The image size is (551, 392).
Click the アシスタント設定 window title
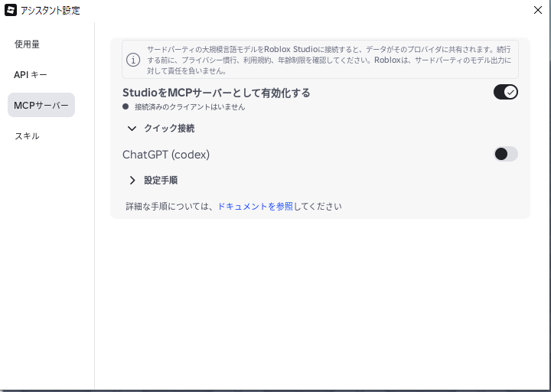(x=51, y=11)
